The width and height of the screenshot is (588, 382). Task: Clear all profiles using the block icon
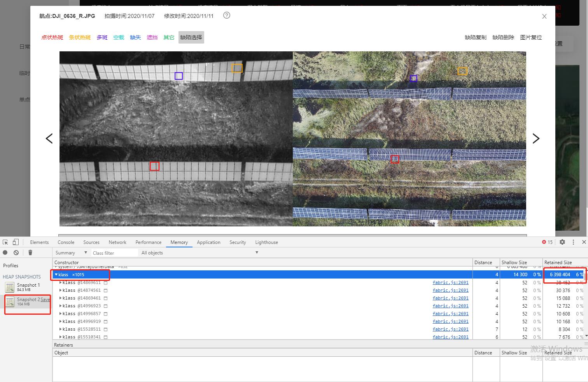pos(16,252)
